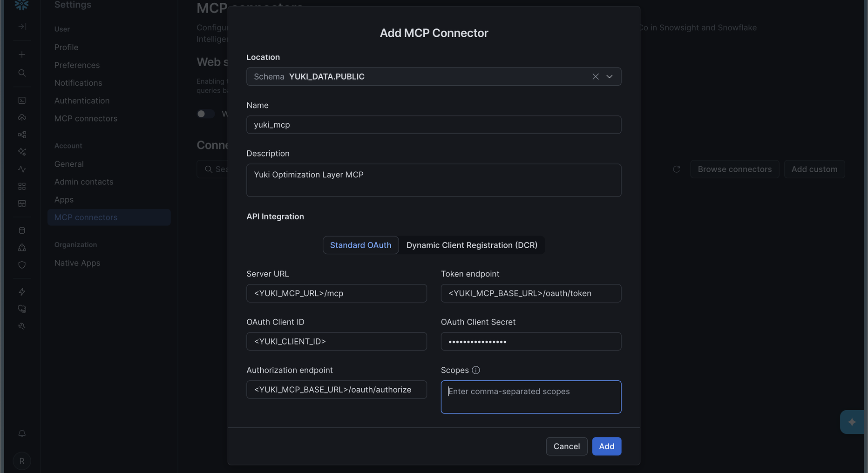Open the notifications bell icon
The width and height of the screenshot is (868, 473).
(x=22, y=433)
